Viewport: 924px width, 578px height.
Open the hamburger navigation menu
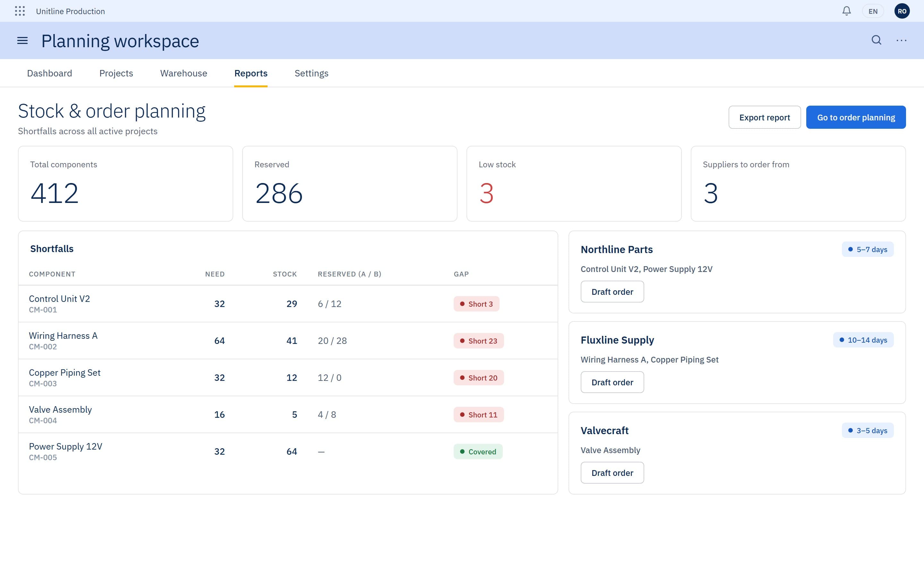[x=22, y=40]
